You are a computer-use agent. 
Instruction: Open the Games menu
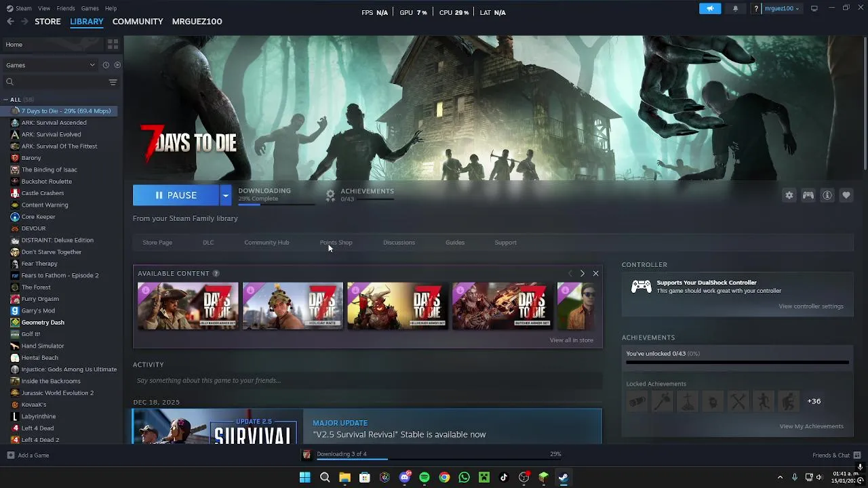90,8
